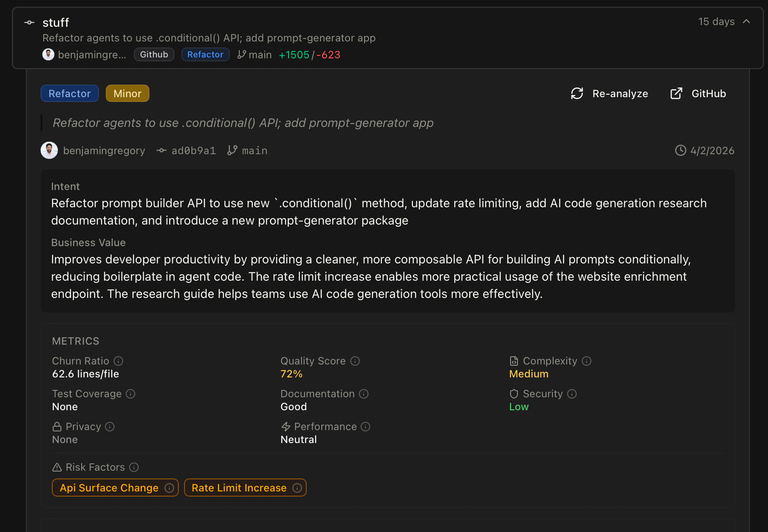The image size is (768, 532).
Task: Click the Risk Factors warning triangle icon
Action: [x=57, y=467]
